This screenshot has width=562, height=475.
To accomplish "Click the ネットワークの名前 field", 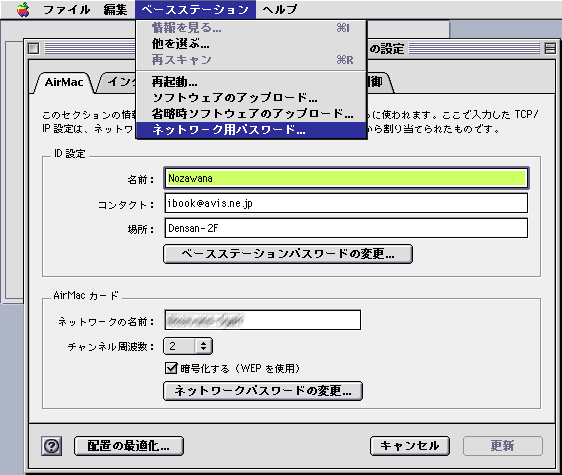I will pos(263,320).
